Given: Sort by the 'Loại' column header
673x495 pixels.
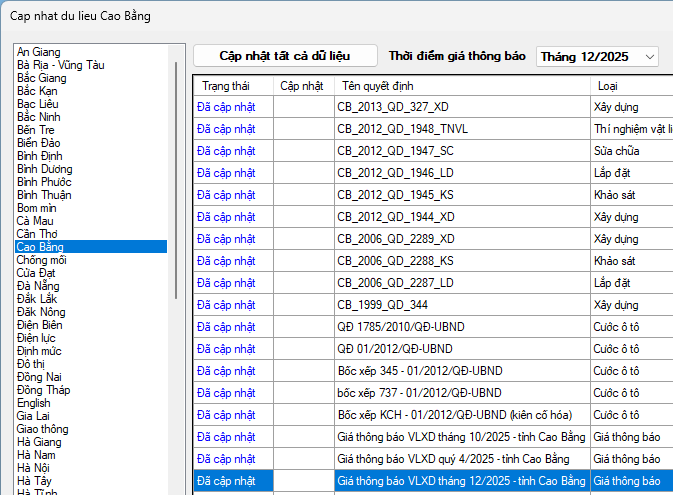Looking at the screenshot, I should (608, 86).
